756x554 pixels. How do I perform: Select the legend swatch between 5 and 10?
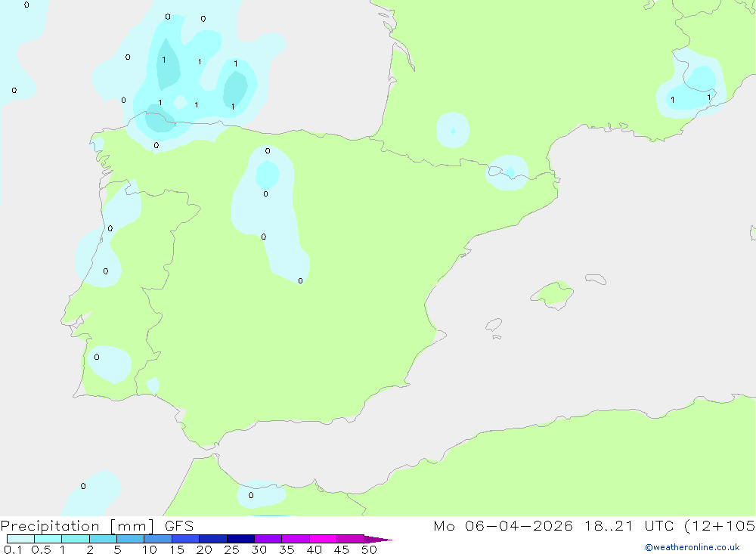[x=131, y=539]
